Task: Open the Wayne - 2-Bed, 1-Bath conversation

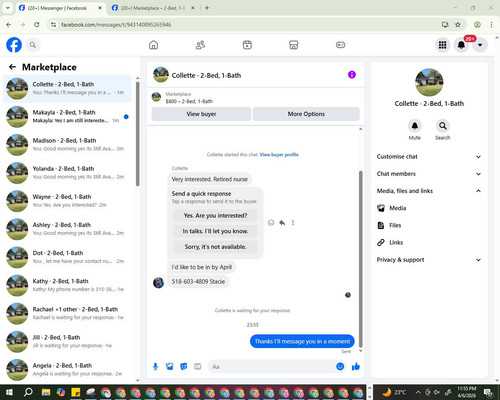Action: coord(67,201)
